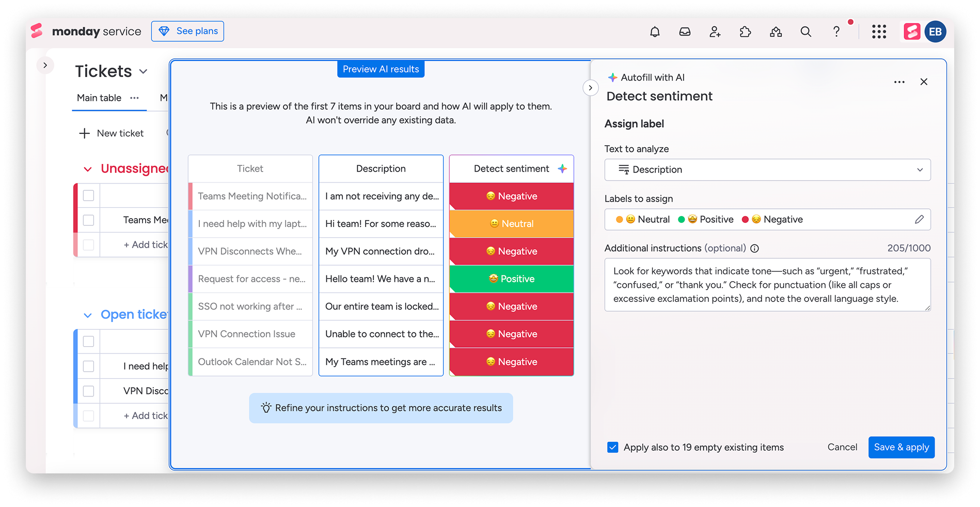Screen dimensions: 980x507
Task: Open the Tickets board title dropdown
Action: (x=144, y=71)
